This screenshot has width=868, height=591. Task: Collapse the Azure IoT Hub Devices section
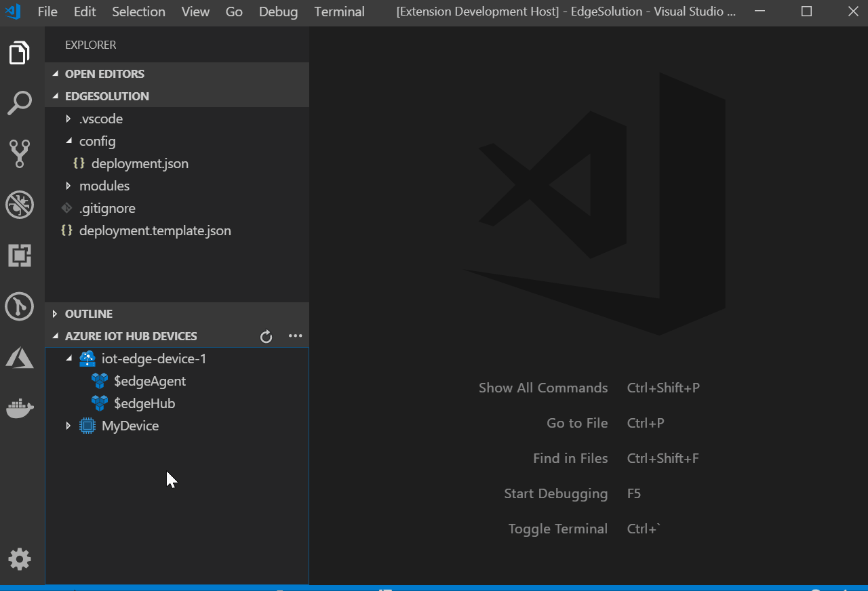pyautogui.click(x=56, y=336)
